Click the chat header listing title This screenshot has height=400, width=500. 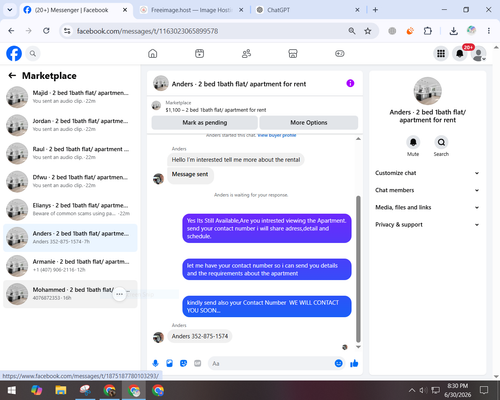click(x=239, y=84)
